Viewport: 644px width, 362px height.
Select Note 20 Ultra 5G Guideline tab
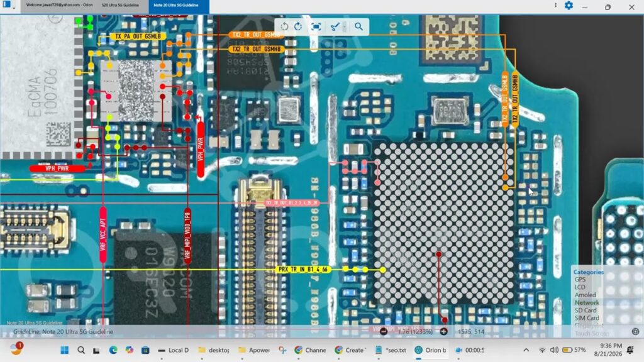pyautogui.click(x=176, y=5)
